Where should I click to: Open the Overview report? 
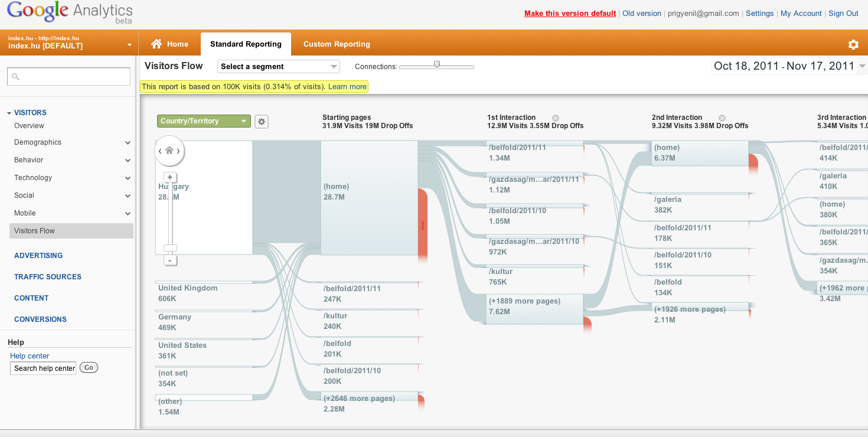(30, 126)
